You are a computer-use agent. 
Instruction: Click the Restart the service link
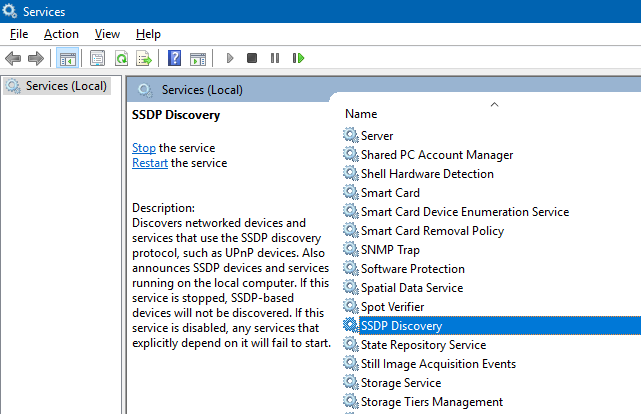(150, 163)
